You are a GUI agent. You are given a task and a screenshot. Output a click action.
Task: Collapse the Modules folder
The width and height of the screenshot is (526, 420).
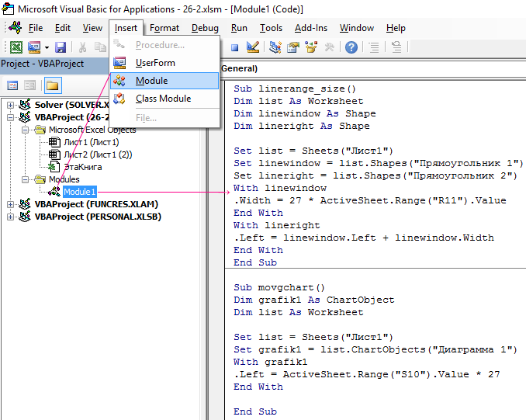25,179
